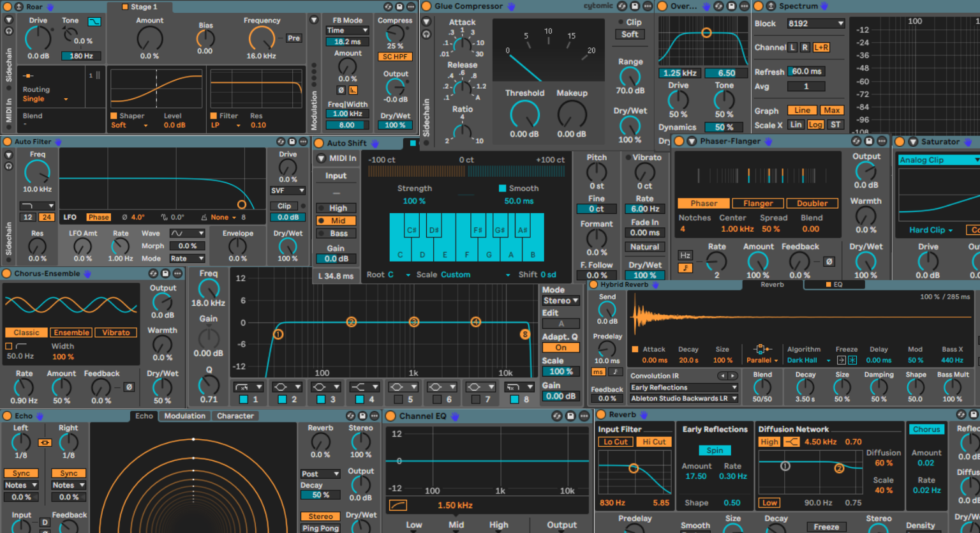Toggle the Roar Filter on/off square
The image size is (980, 533).
(214, 116)
